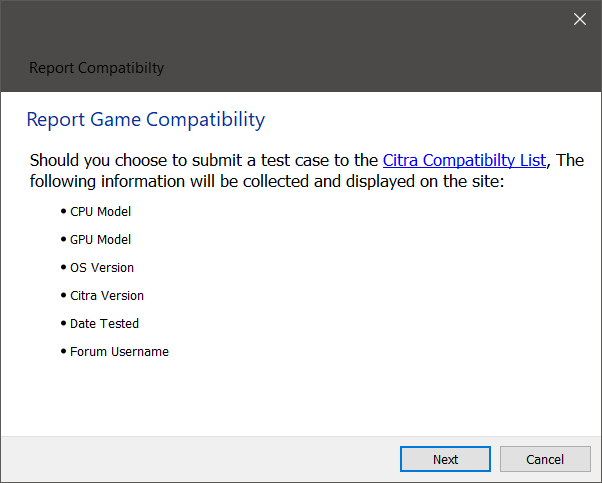Click the Next button

pos(445,459)
